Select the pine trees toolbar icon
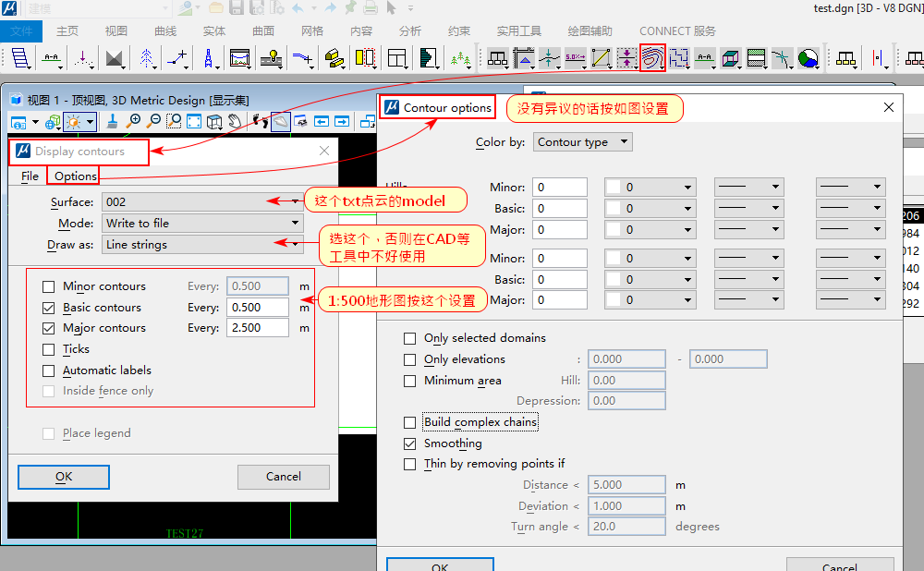The image size is (924, 571). [x=460, y=58]
